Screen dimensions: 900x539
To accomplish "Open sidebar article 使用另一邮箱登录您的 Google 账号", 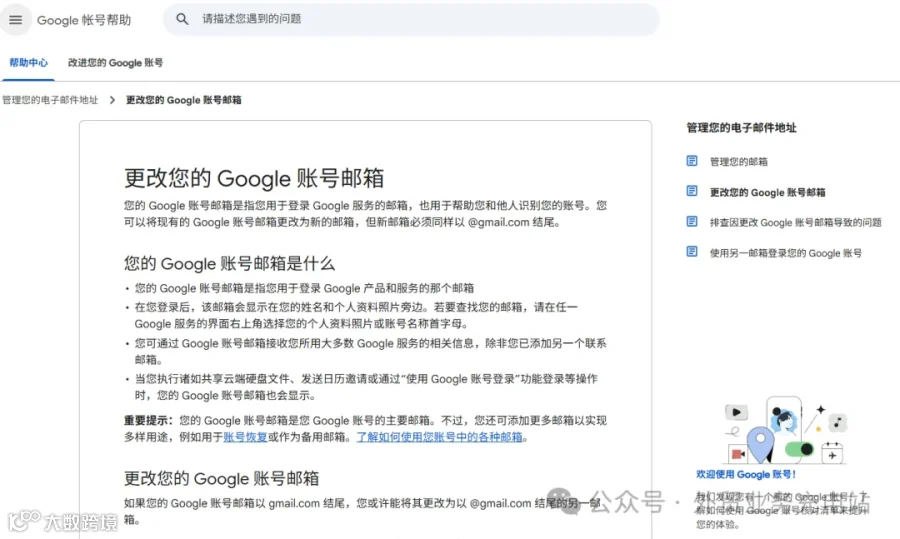I will [786, 253].
